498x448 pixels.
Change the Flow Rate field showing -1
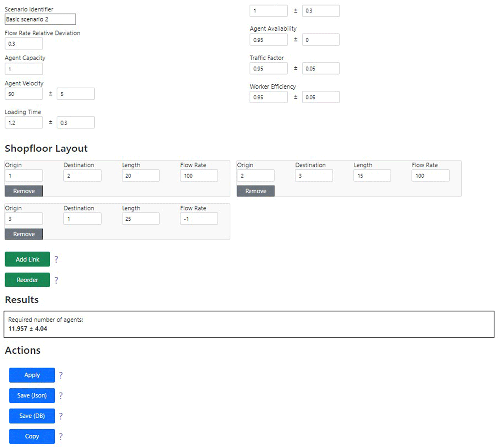[x=199, y=219]
